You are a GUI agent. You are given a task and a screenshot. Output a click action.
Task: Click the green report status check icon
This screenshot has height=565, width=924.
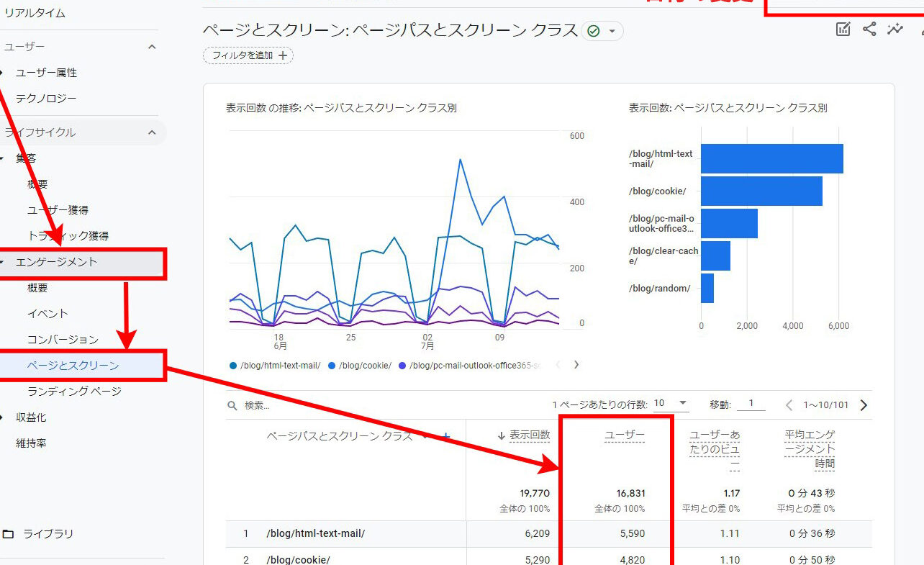coord(593,31)
